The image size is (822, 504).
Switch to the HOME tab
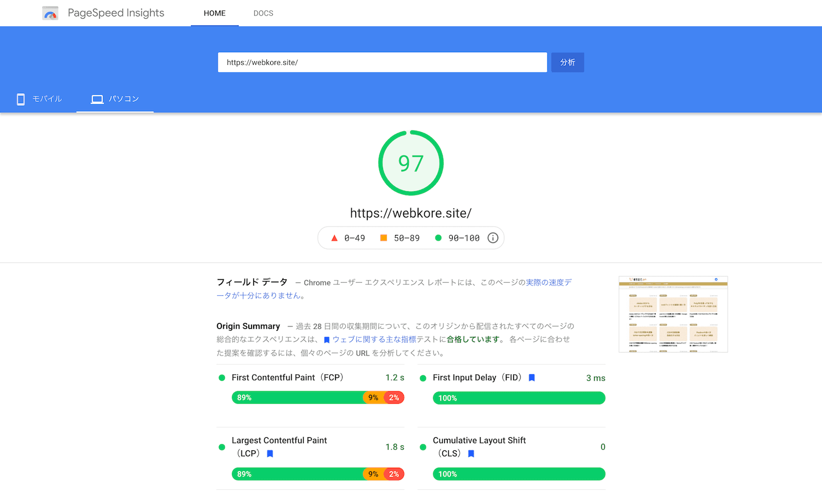(215, 13)
